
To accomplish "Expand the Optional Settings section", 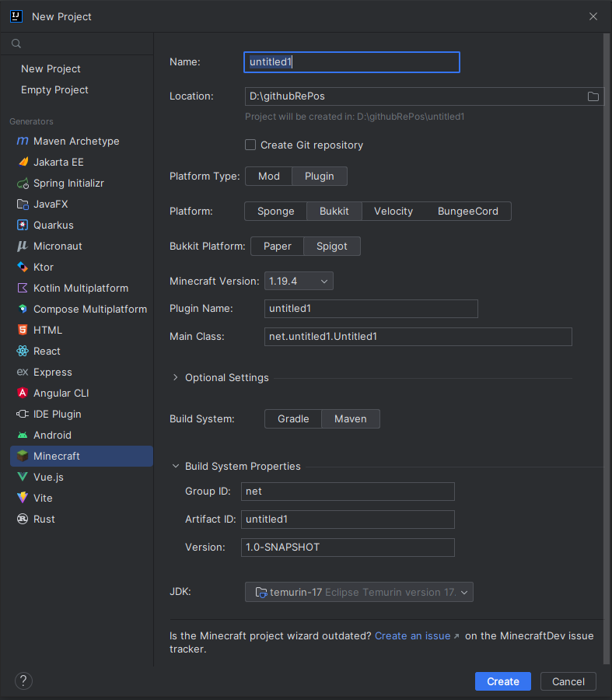I will (226, 377).
